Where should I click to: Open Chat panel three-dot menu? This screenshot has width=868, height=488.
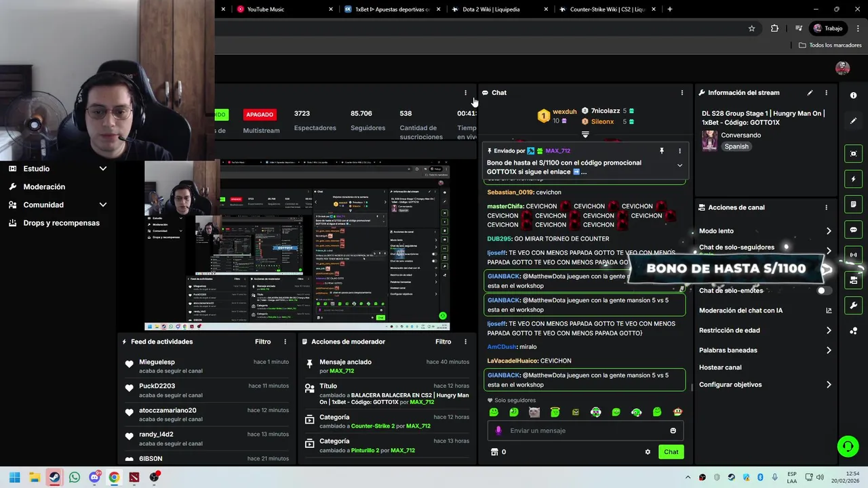click(x=682, y=93)
